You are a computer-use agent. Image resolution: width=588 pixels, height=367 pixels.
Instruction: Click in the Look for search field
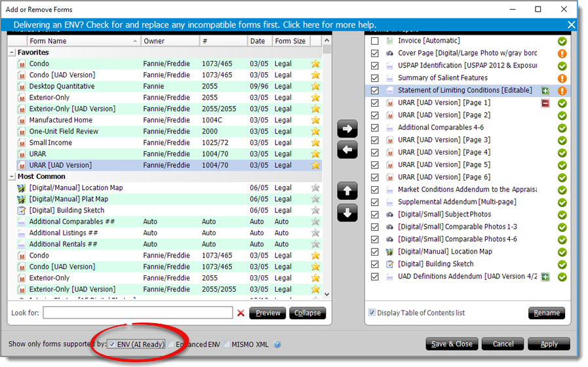coord(138,313)
